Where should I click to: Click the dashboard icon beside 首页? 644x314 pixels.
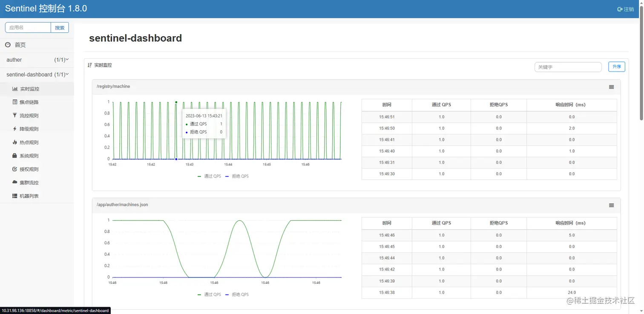click(x=8, y=45)
